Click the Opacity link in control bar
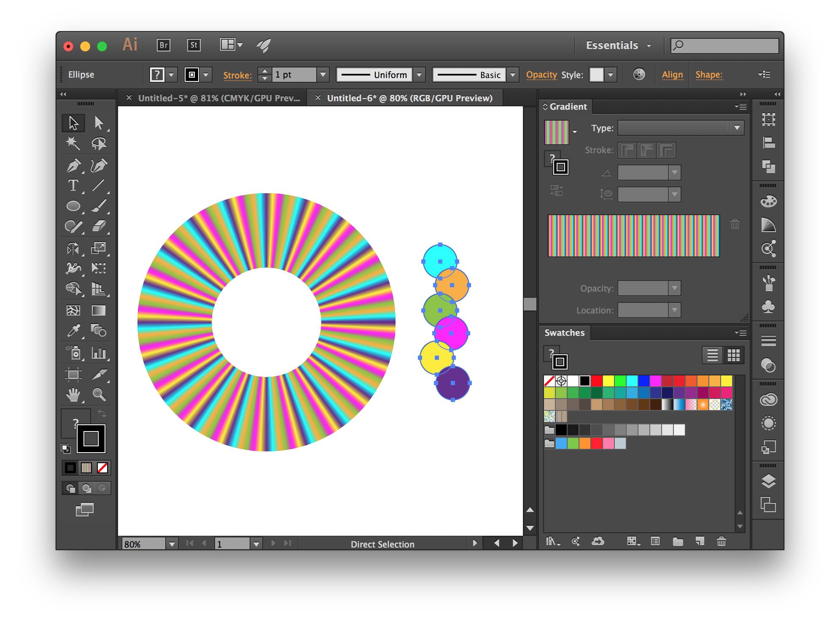This screenshot has width=840, height=626. pyautogui.click(x=541, y=75)
